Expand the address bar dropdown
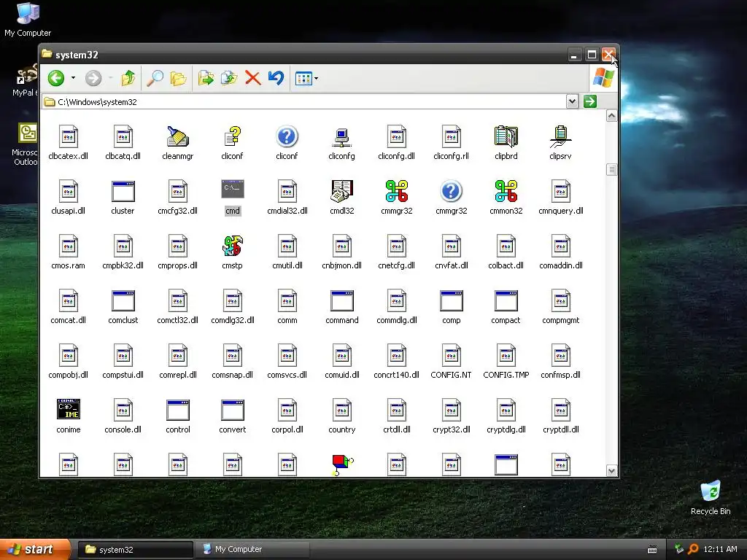 tap(572, 101)
